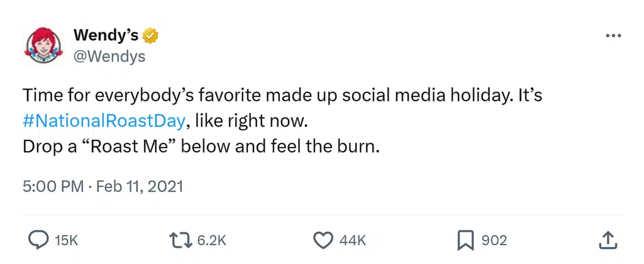
Task: Click the gold verified badge
Action: (x=150, y=36)
